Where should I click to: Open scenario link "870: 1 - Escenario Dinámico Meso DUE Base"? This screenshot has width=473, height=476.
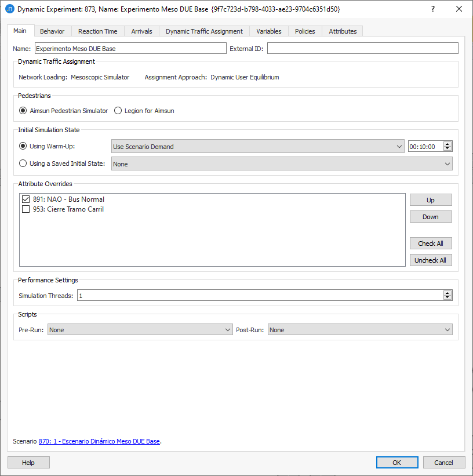[x=99, y=441]
